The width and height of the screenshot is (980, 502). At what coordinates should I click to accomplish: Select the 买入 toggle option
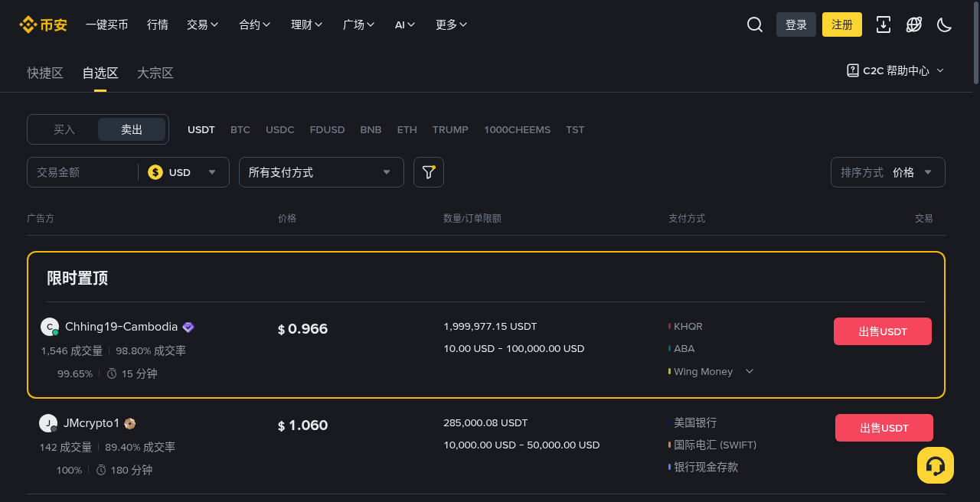(x=64, y=129)
